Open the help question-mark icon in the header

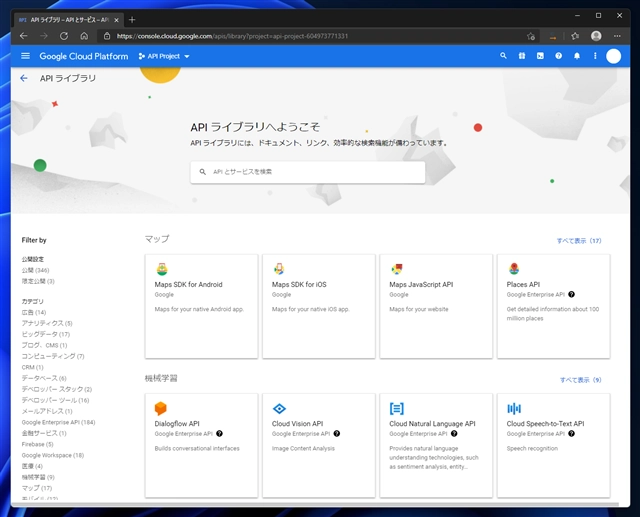[558, 56]
